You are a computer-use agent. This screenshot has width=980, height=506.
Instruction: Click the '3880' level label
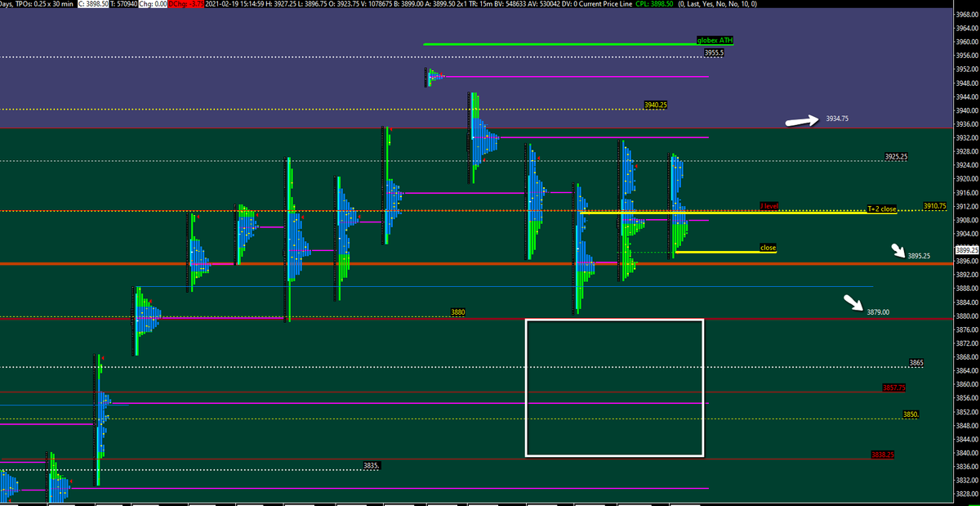tap(457, 312)
